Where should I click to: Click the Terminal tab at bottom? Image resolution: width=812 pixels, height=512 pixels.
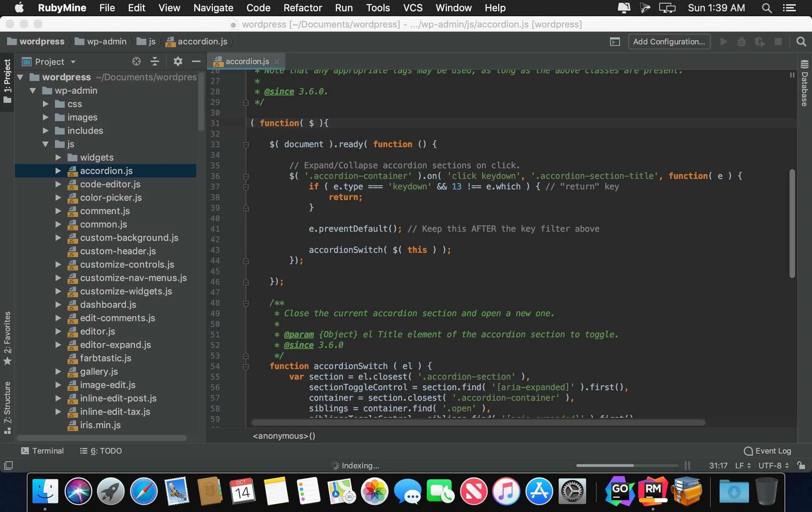pyautogui.click(x=43, y=451)
